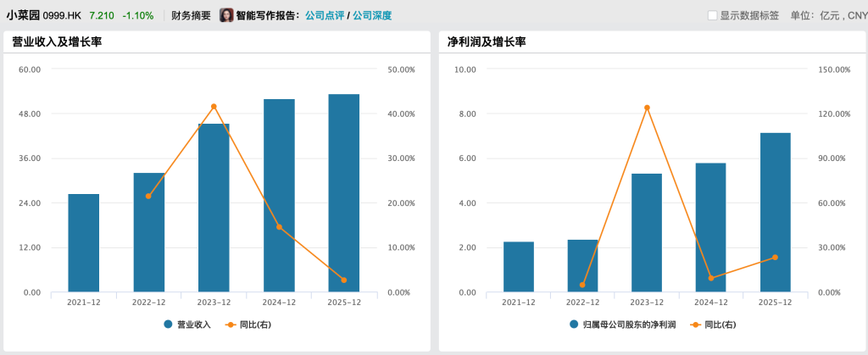
Task: Click the 2024-12 net profit growth point
Action: coord(710,278)
